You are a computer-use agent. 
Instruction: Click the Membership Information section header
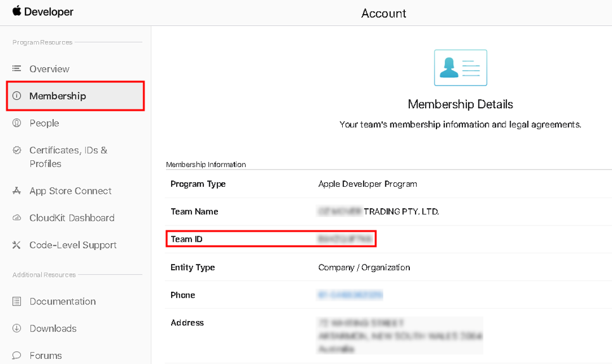click(x=206, y=165)
